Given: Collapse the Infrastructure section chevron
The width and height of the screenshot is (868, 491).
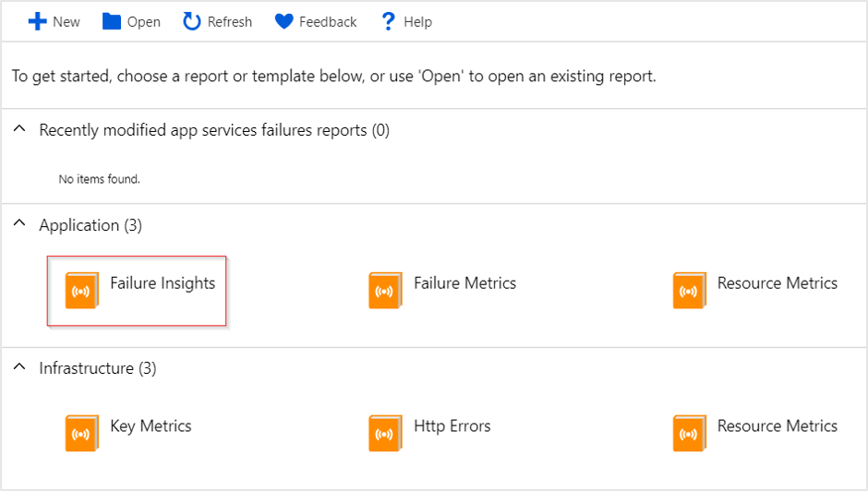Looking at the screenshot, I should tap(19, 366).
